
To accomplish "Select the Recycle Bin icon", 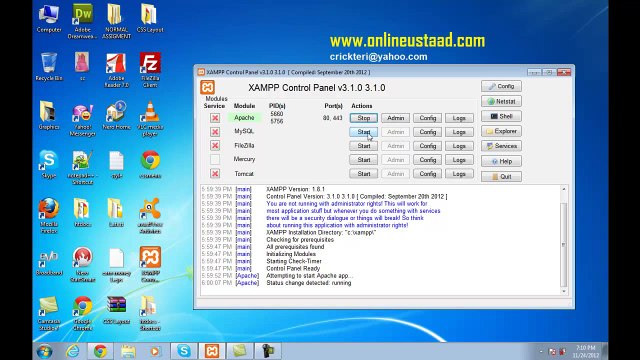I will [49, 67].
